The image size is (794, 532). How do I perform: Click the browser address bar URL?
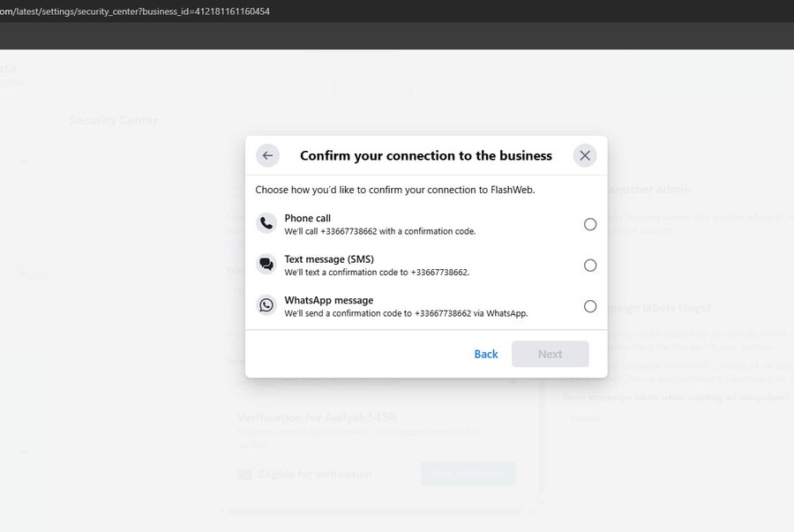(135, 11)
